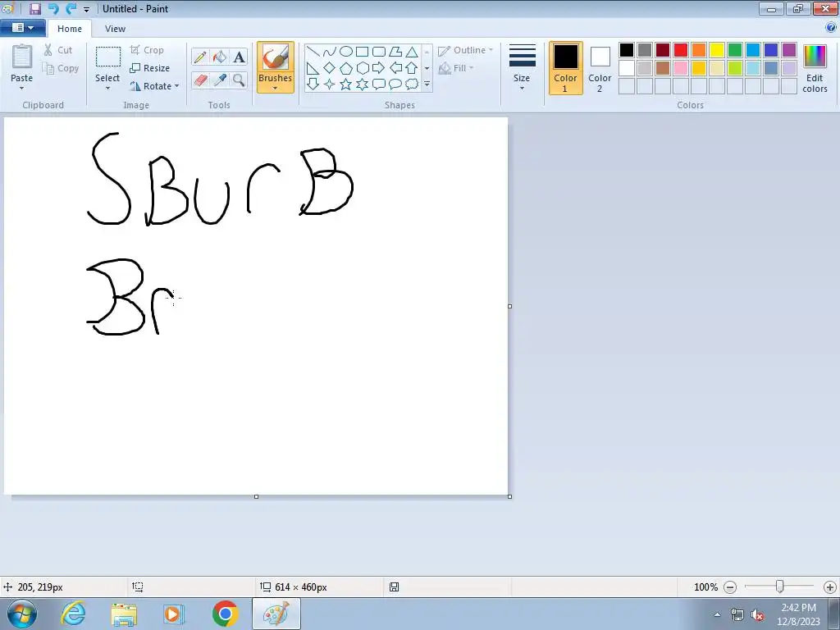840x630 pixels.
Task: Expand the Rotate dropdown
Action: coord(177,86)
